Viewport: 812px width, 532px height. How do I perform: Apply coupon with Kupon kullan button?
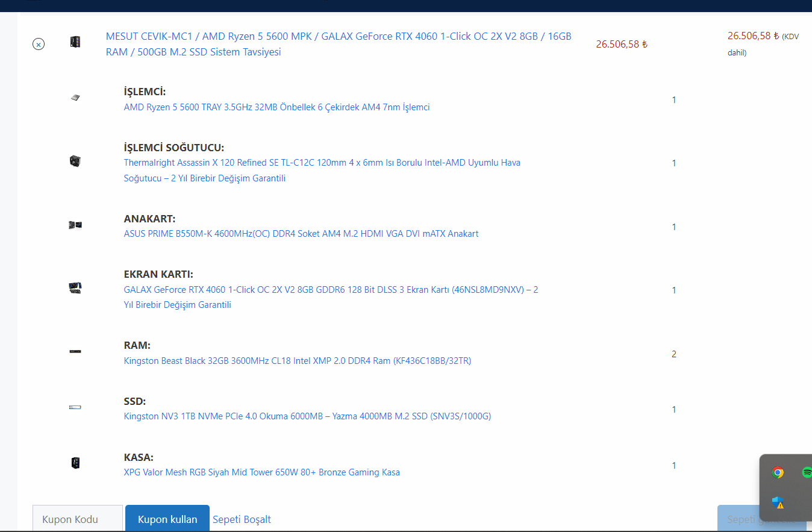(167, 519)
